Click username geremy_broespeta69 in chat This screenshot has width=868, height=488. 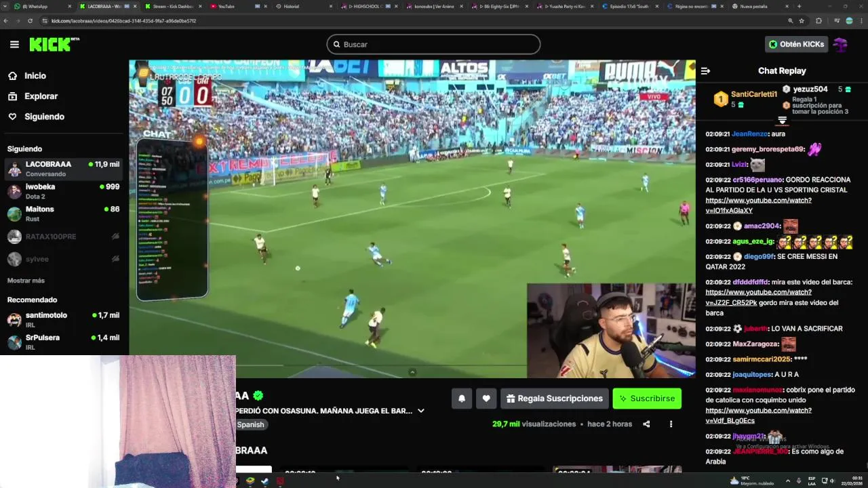pyautogui.click(x=768, y=149)
